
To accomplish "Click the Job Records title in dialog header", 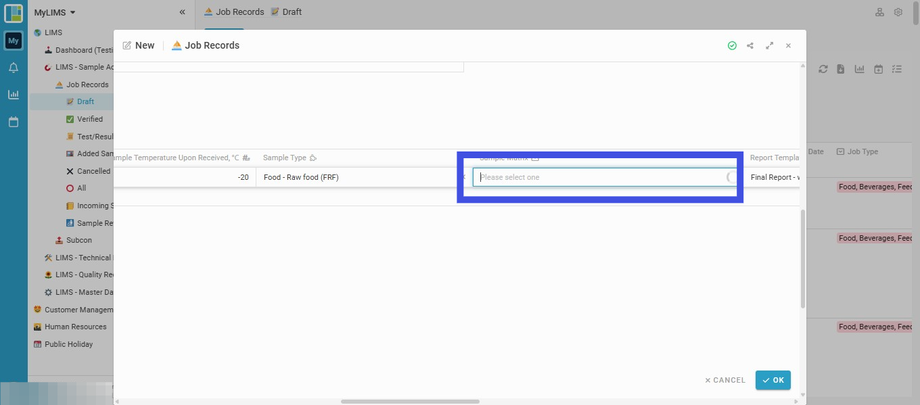I will pyautogui.click(x=212, y=46).
